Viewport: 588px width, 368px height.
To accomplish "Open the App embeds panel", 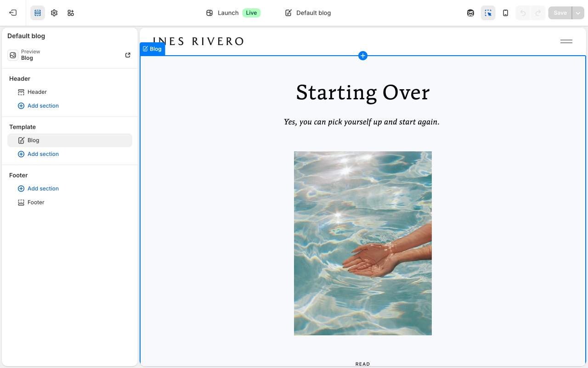I will [x=70, y=12].
